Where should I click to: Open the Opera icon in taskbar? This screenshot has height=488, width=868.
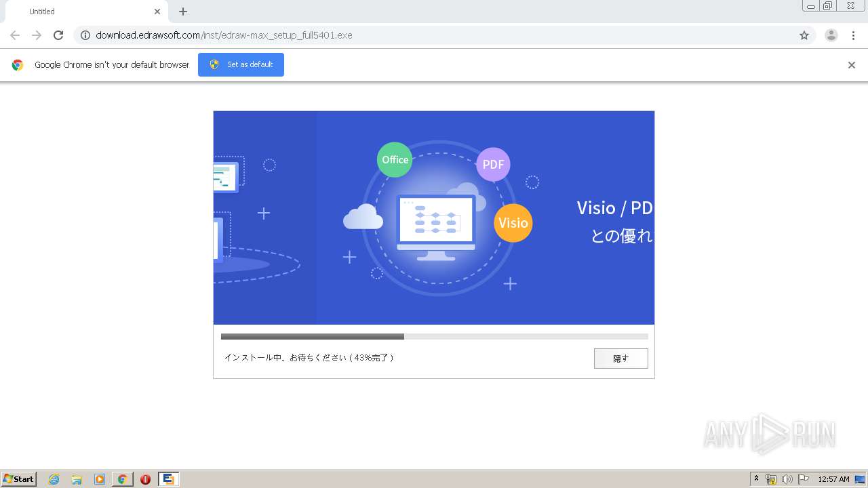point(145,479)
